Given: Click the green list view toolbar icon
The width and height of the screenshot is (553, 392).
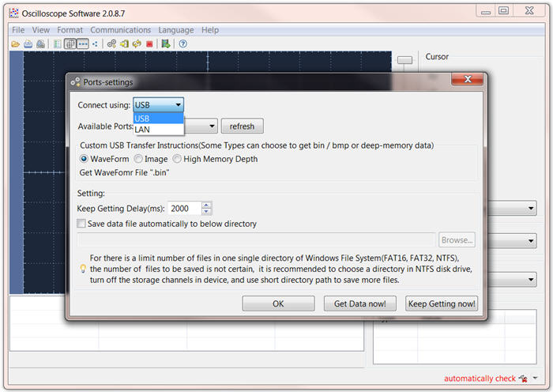Looking at the screenshot, I should click(57, 44).
